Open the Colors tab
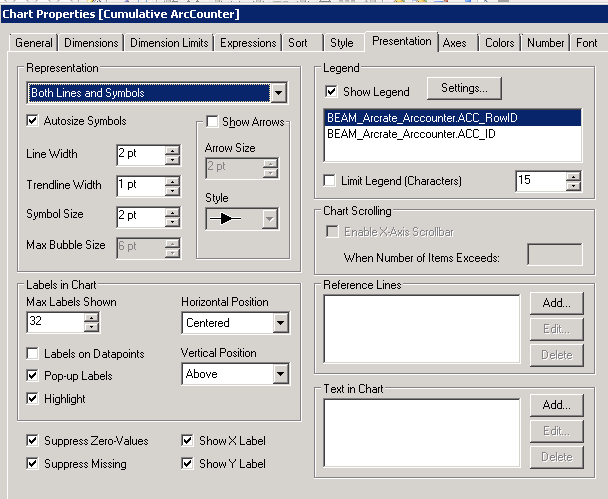 pyautogui.click(x=499, y=43)
